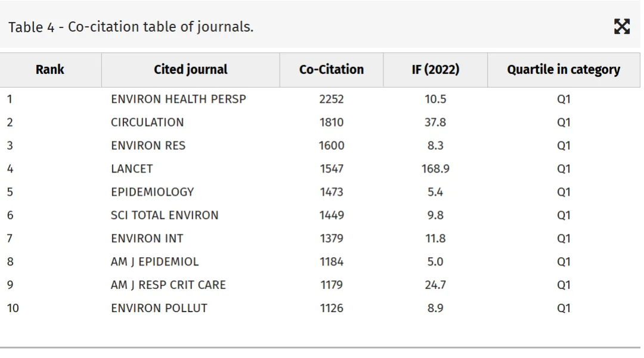
Task: Click the Rank column header
Action: (x=50, y=70)
